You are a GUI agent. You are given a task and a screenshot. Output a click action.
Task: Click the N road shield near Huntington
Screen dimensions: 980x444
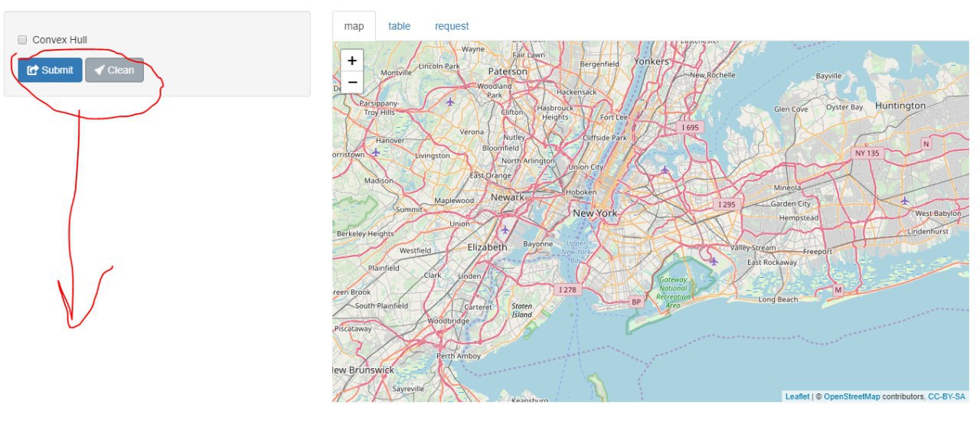point(926,144)
